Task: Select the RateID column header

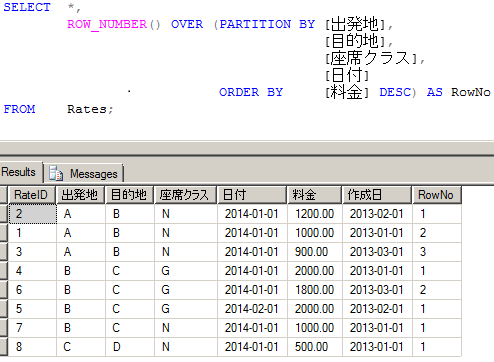Action: [x=32, y=195]
